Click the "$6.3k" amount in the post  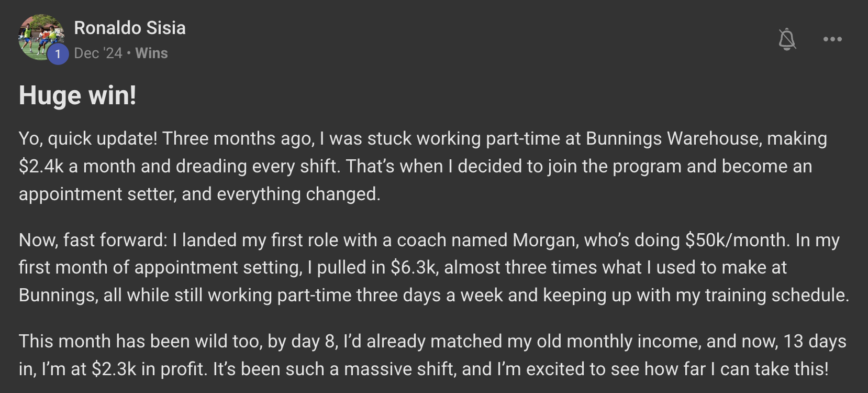[414, 267]
